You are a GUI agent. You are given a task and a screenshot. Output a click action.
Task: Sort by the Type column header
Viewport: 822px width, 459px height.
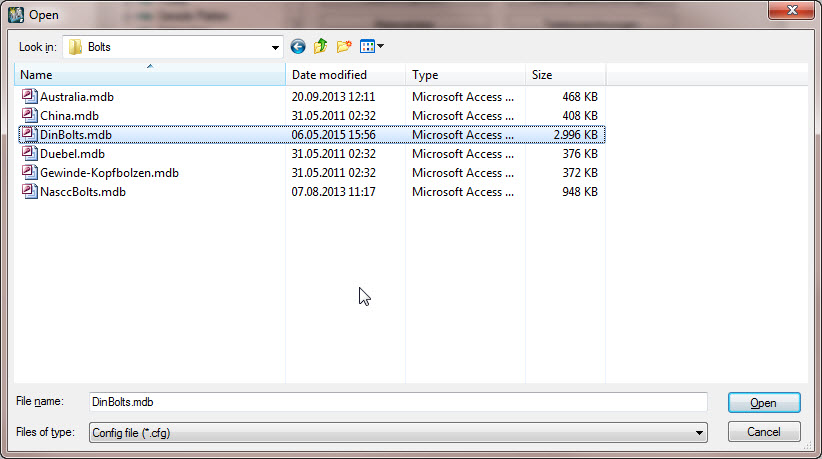(x=465, y=74)
